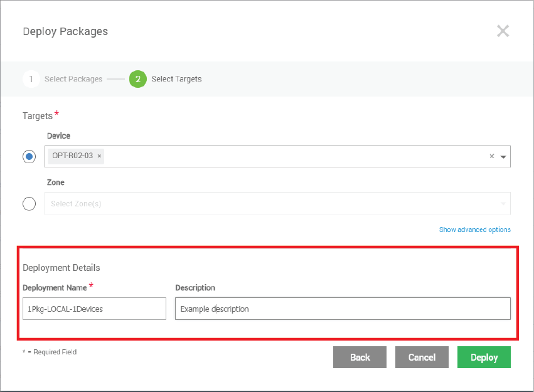Clear all selected devices
534x392 pixels.
point(492,156)
